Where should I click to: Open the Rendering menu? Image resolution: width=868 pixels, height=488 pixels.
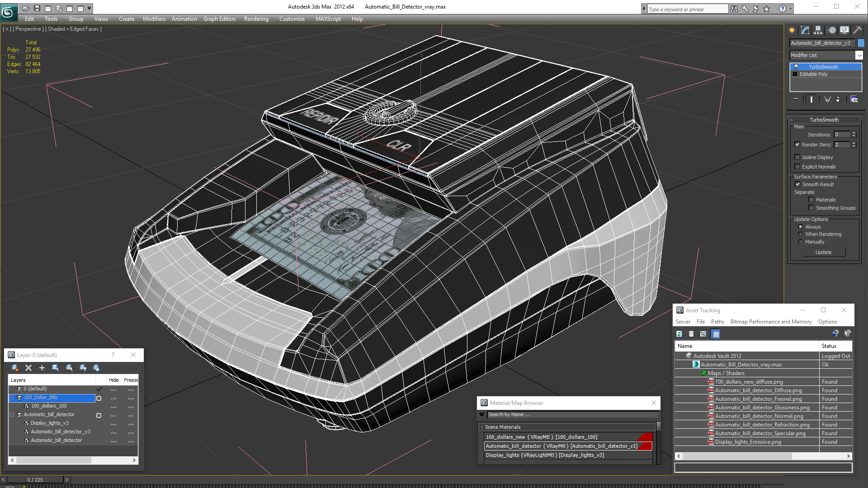click(x=256, y=19)
